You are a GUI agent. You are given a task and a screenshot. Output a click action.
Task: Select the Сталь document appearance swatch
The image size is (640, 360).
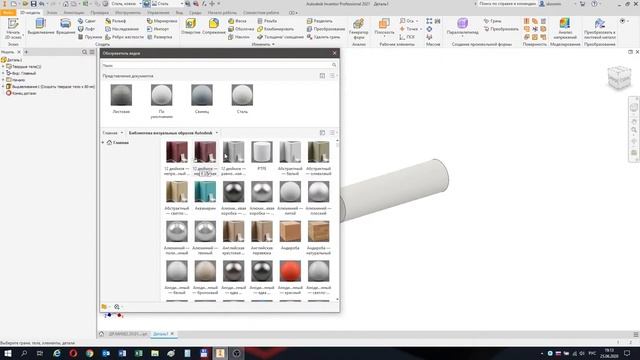point(242,95)
